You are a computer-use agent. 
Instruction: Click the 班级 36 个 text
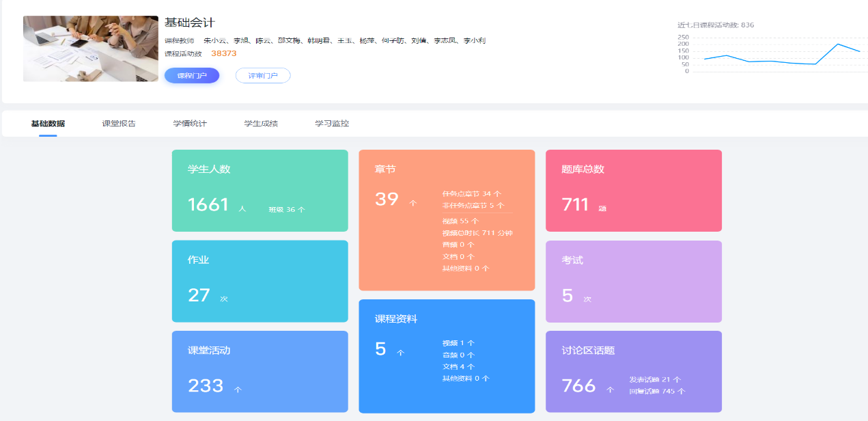287,209
